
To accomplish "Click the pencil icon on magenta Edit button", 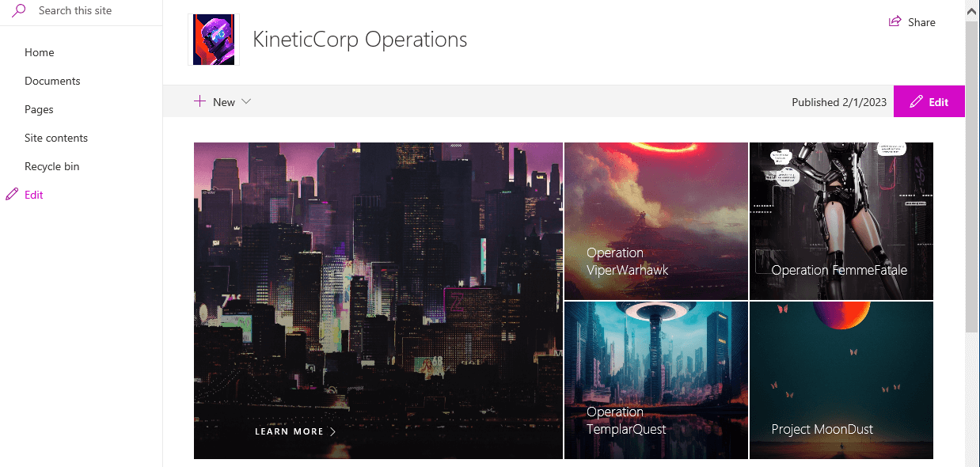I will point(916,102).
